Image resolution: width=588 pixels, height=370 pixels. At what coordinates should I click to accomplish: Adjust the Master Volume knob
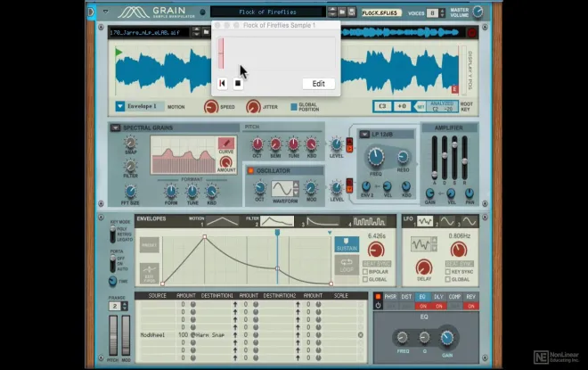(478, 12)
